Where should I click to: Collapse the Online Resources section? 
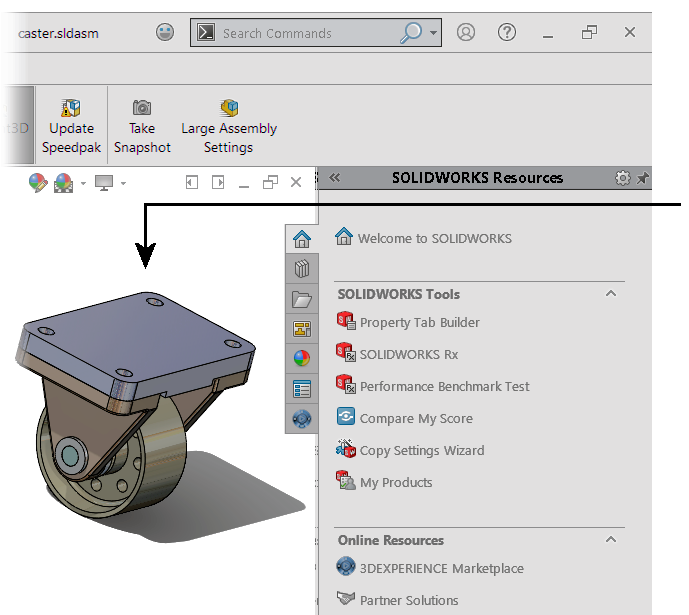pyautogui.click(x=610, y=540)
